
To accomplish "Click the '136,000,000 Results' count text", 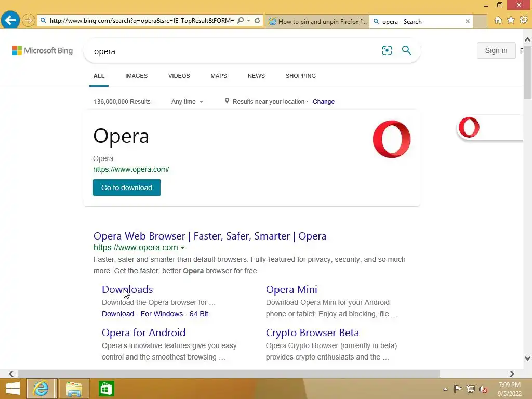I will tap(122, 102).
